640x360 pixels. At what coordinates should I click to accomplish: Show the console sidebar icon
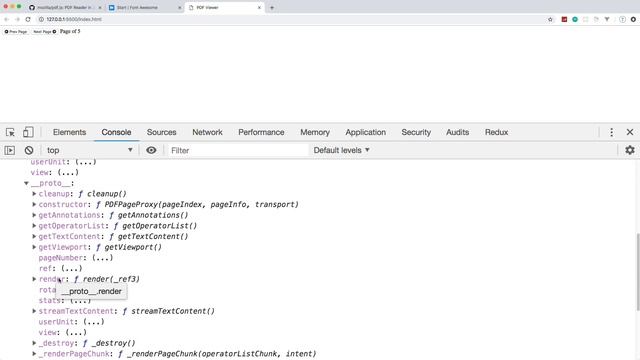10,150
